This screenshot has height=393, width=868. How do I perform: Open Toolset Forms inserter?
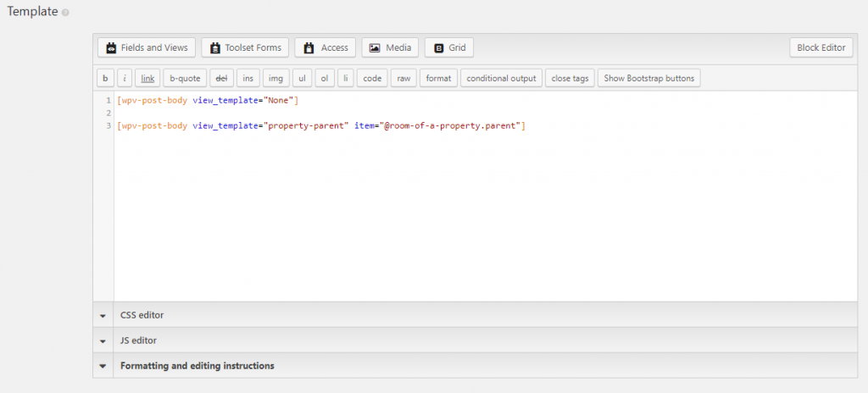pyautogui.click(x=245, y=47)
